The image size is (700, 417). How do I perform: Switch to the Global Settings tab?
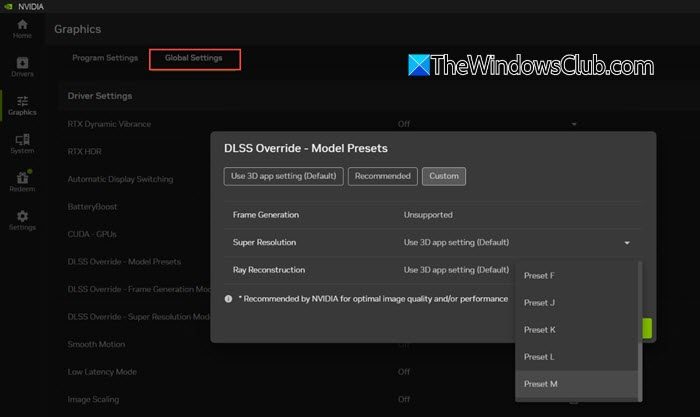click(x=194, y=58)
